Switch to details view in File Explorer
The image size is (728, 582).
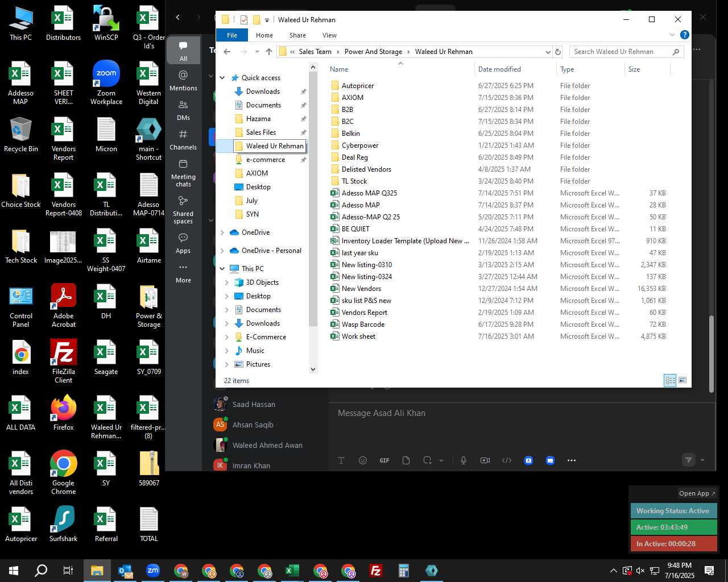pyautogui.click(x=670, y=380)
